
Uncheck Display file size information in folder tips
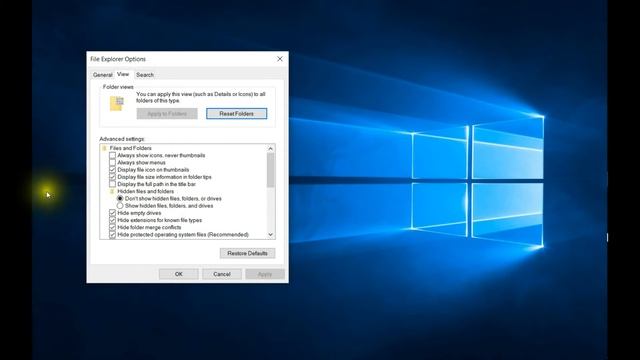pyautogui.click(x=112, y=177)
